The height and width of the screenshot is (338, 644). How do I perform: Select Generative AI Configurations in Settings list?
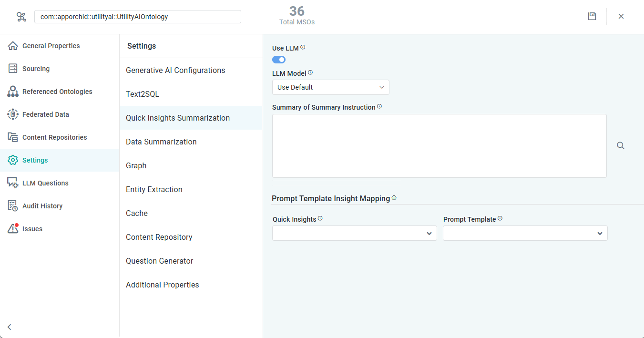(175, 70)
